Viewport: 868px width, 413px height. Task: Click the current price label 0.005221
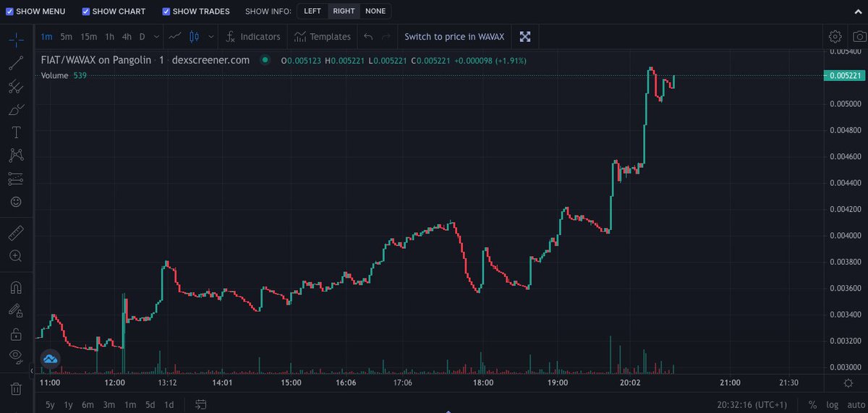point(845,75)
